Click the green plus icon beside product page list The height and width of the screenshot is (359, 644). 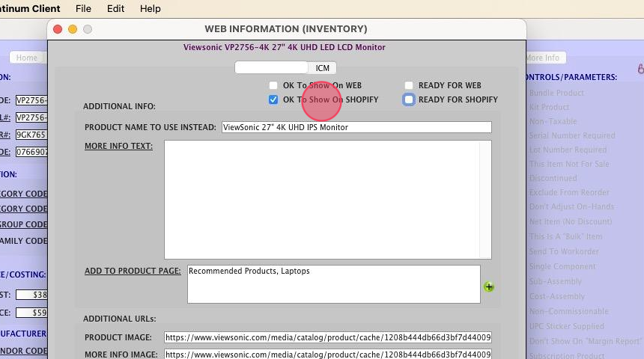[488, 286]
